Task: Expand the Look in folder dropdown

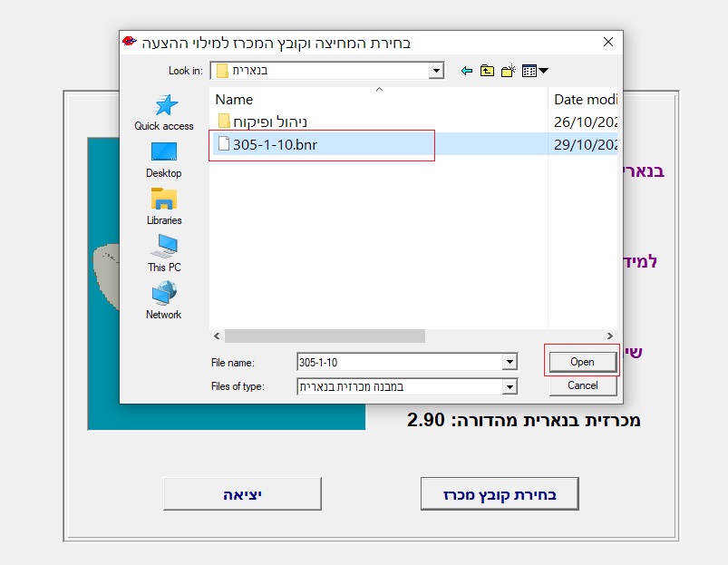Action: [x=436, y=71]
